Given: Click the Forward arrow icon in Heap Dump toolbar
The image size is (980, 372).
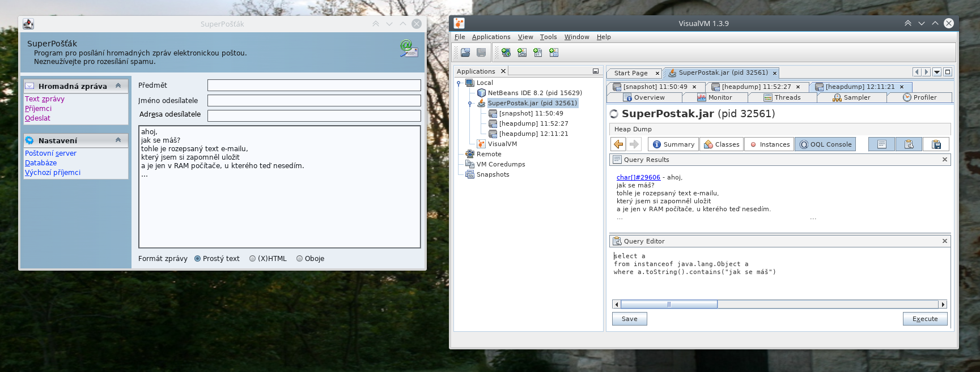Looking at the screenshot, I should click(x=634, y=144).
